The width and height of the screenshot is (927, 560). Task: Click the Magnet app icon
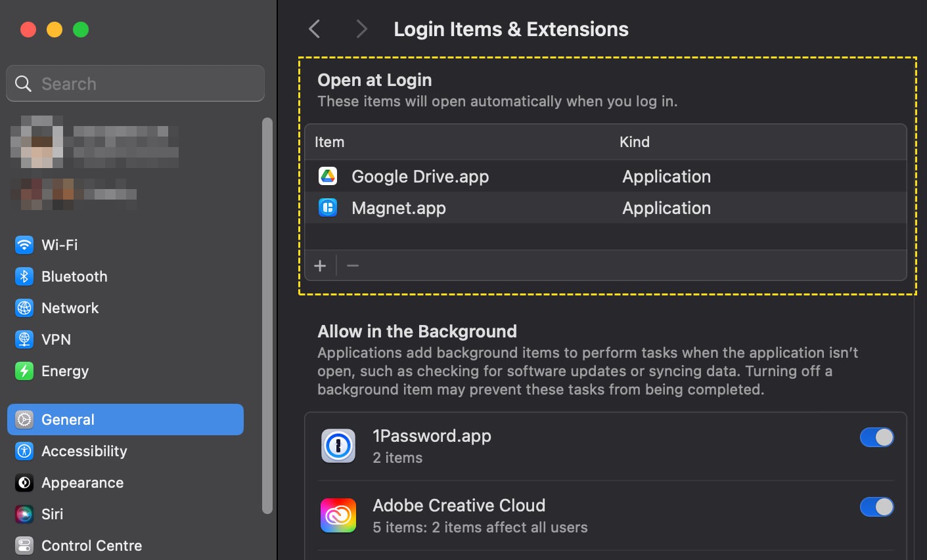[328, 207]
